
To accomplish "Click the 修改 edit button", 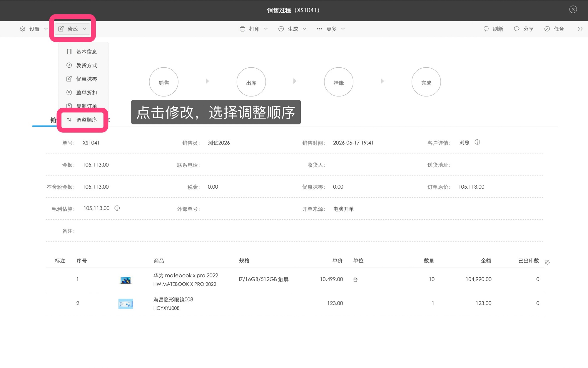I will tap(72, 29).
